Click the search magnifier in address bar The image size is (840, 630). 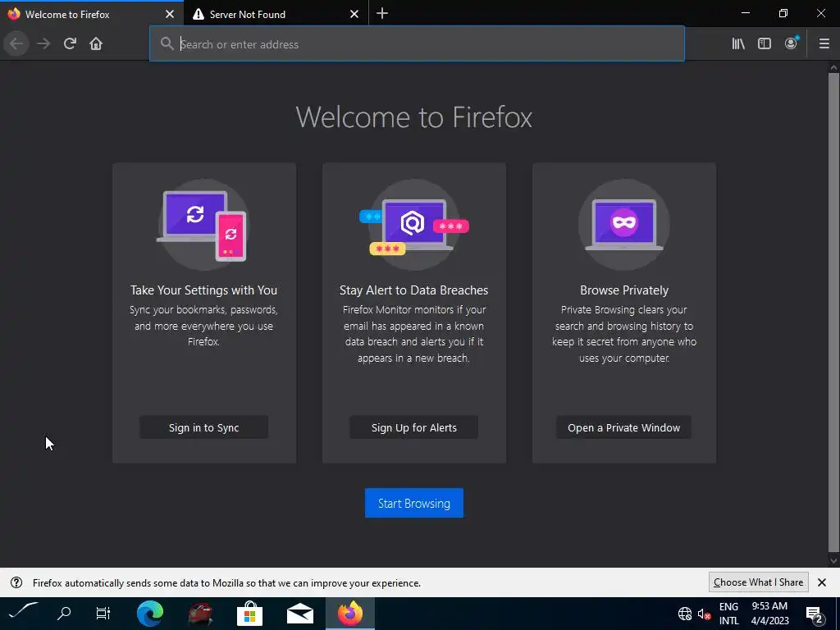pyautogui.click(x=167, y=44)
